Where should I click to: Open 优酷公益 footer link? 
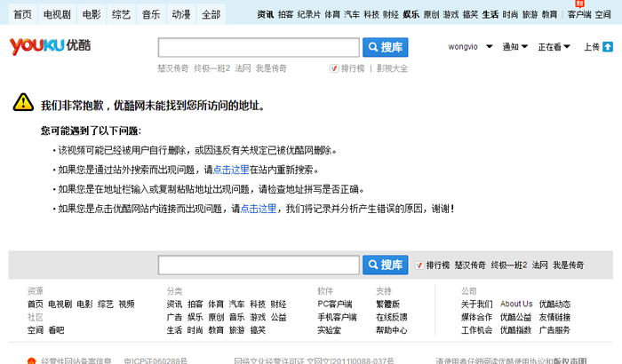pyautogui.click(x=515, y=317)
